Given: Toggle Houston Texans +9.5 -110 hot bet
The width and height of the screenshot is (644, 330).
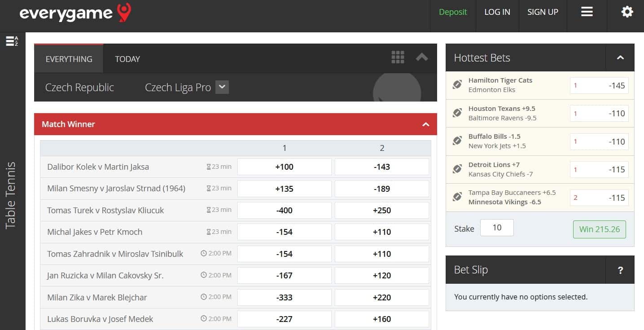Looking at the screenshot, I should point(599,113).
